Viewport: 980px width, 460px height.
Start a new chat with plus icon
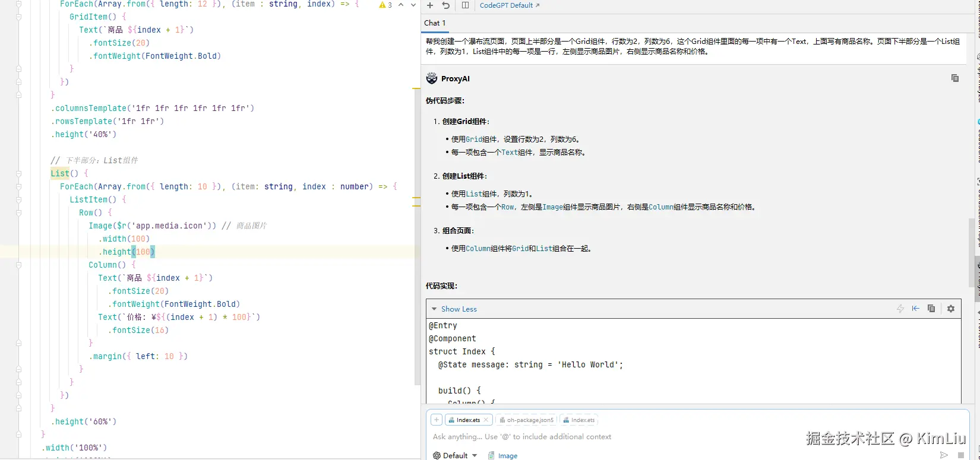point(430,5)
